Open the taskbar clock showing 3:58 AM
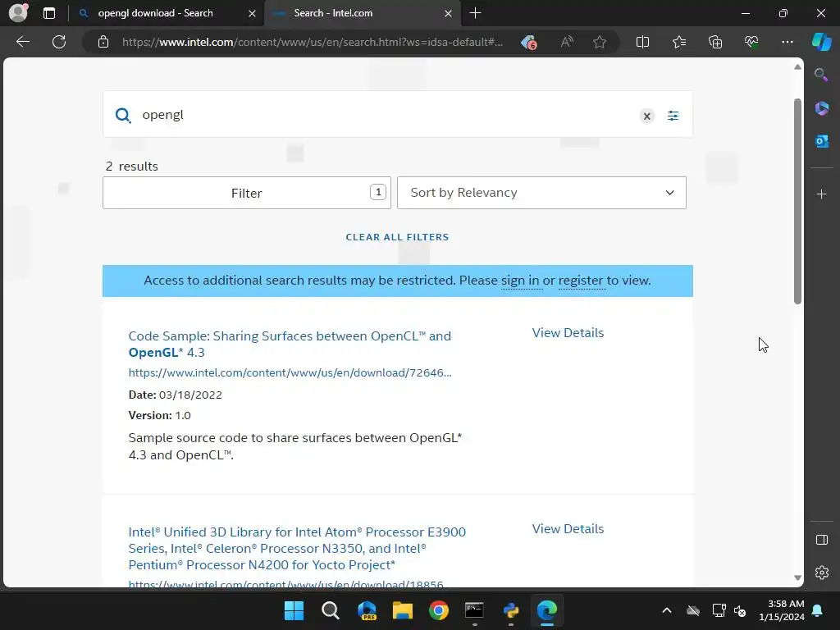The height and width of the screenshot is (630, 840). [x=782, y=610]
